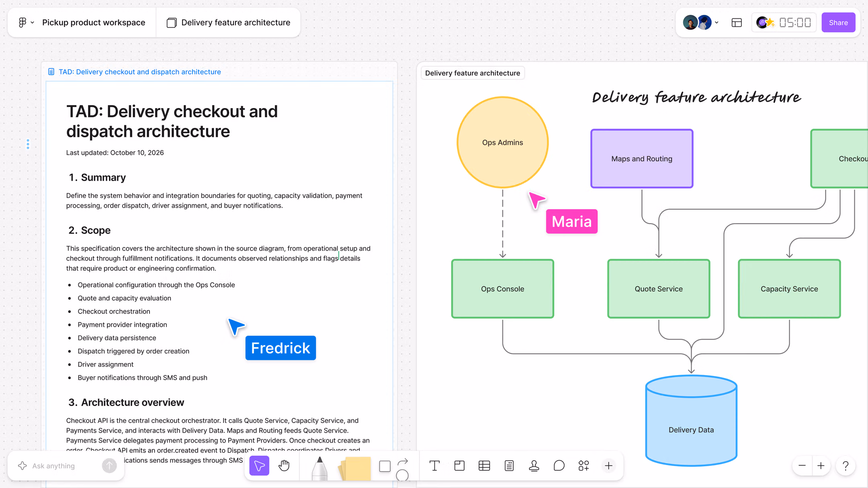Select the Move cursor tool
Viewport: 868px width, 488px height.
click(259, 466)
